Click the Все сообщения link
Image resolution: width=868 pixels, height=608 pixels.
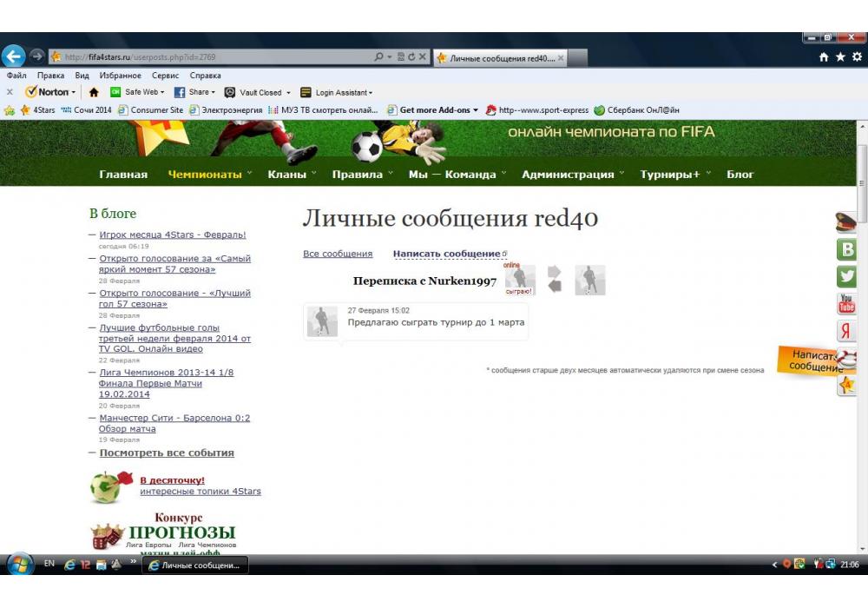coord(338,254)
